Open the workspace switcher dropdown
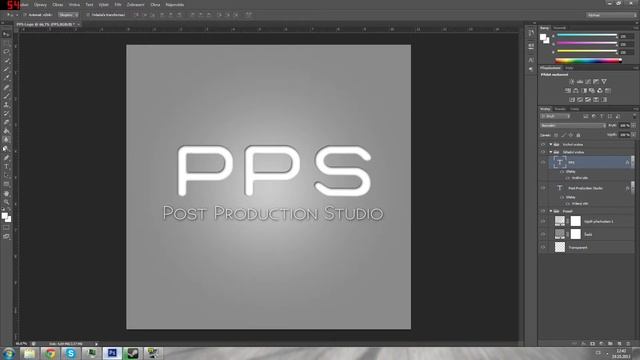Viewport: 640px width, 360px height. pos(611,15)
